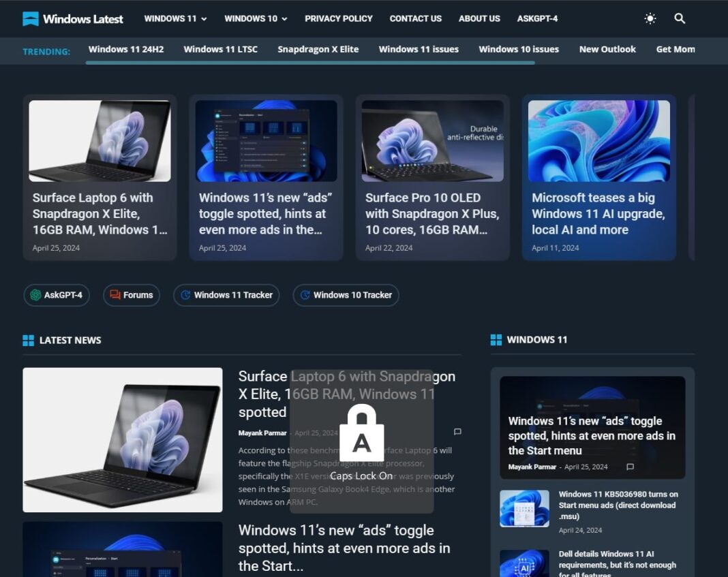Open the Windows 10 Tracker button
The image size is (728, 577).
click(346, 295)
